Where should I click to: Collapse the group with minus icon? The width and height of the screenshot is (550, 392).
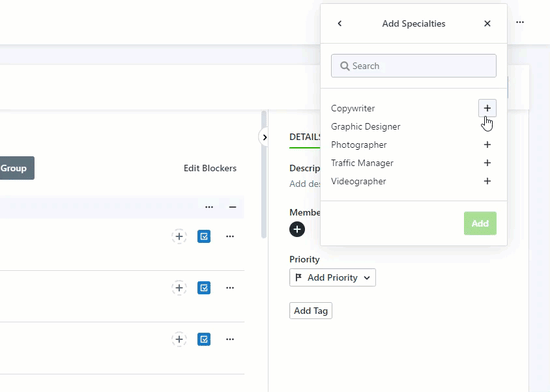[232, 207]
